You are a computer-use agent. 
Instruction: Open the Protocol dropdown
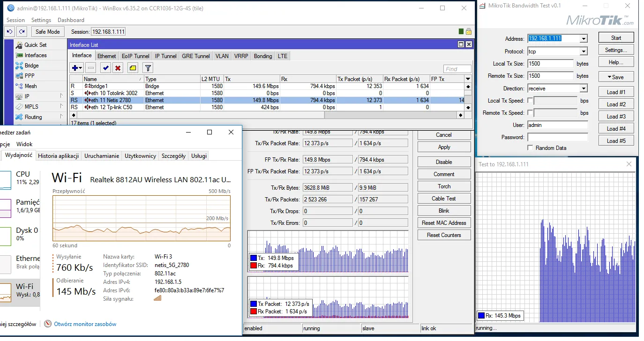tap(584, 52)
